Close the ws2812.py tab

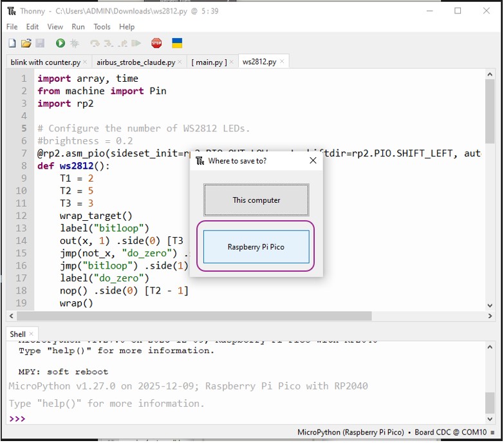tap(282, 61)
